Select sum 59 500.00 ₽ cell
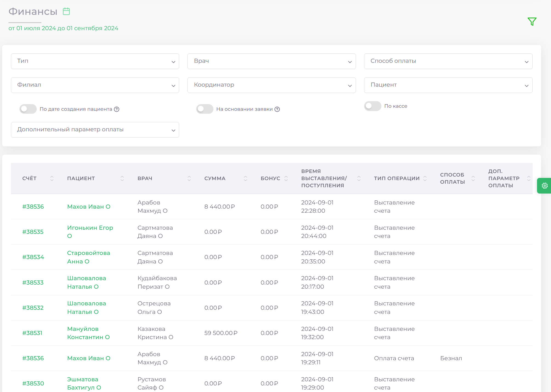 221,333
